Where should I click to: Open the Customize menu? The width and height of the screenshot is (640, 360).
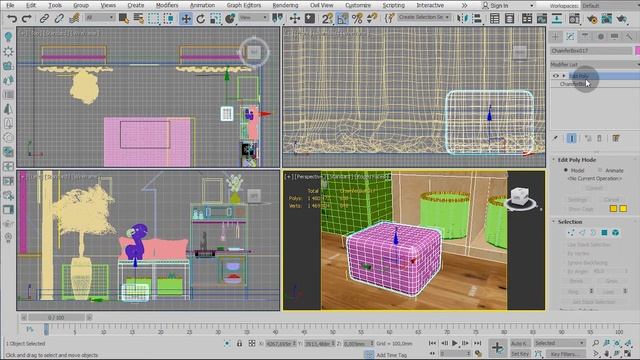click(x=358, y=5)
